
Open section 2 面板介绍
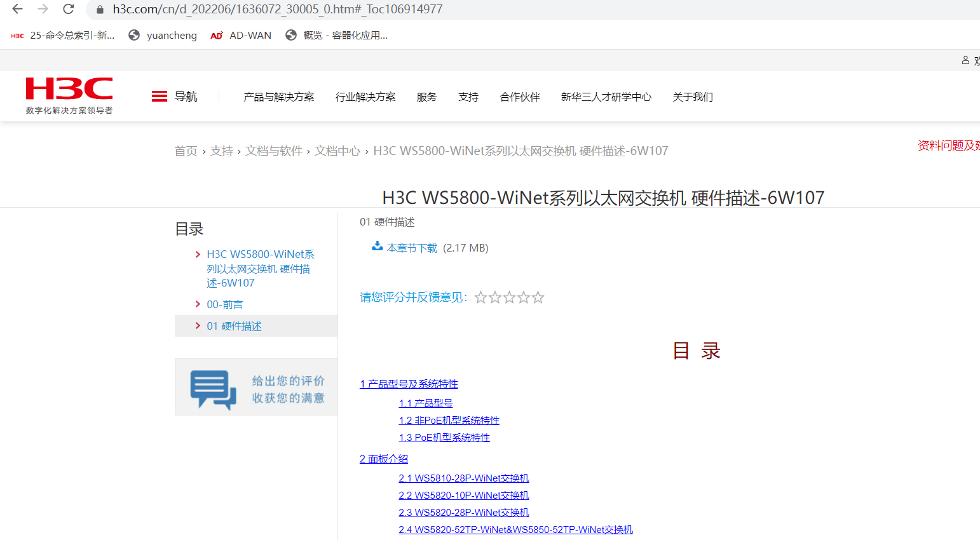coord(384,459)
